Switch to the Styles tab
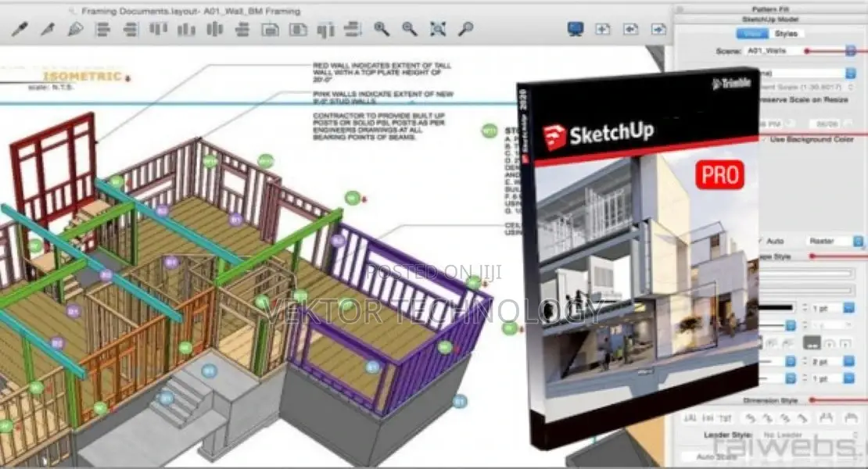The height and width of the screenshot is (469, 868). coord(786,34)
